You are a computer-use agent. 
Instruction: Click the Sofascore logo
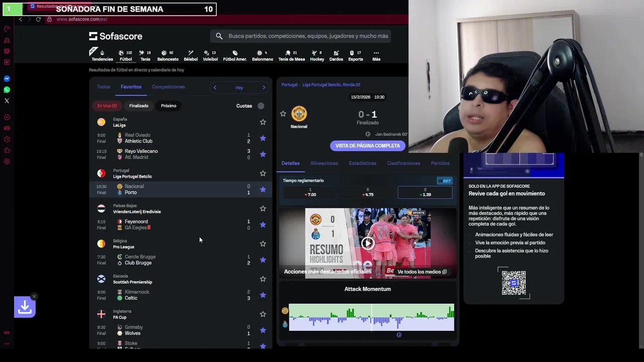[x=116, y=36]
